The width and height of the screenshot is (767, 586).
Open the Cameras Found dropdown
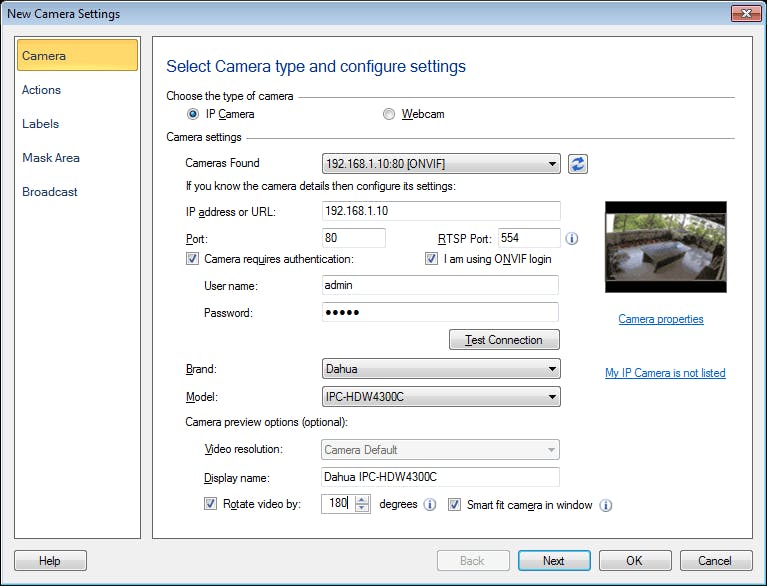[x=441, y=164]
